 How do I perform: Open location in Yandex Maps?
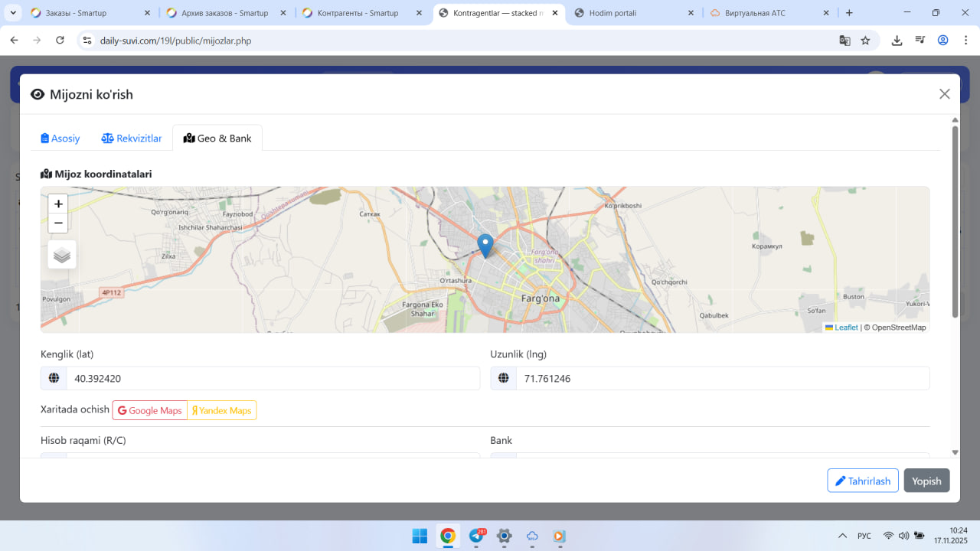coord(222,410)
